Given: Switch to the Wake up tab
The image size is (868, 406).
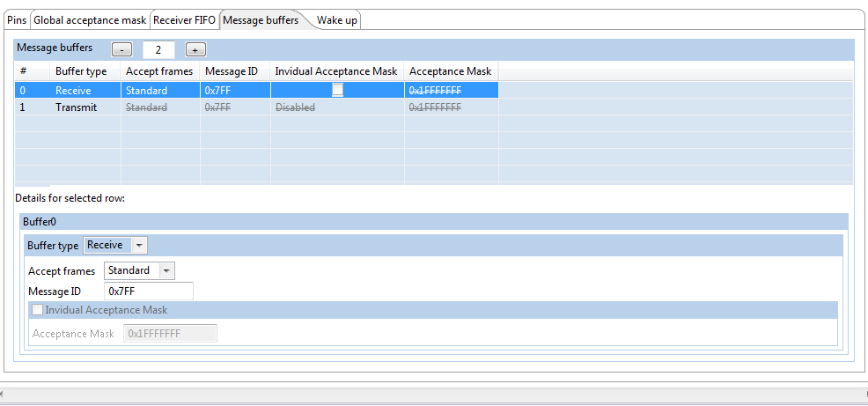Looking at the screenshot, I should click(336, 20).
